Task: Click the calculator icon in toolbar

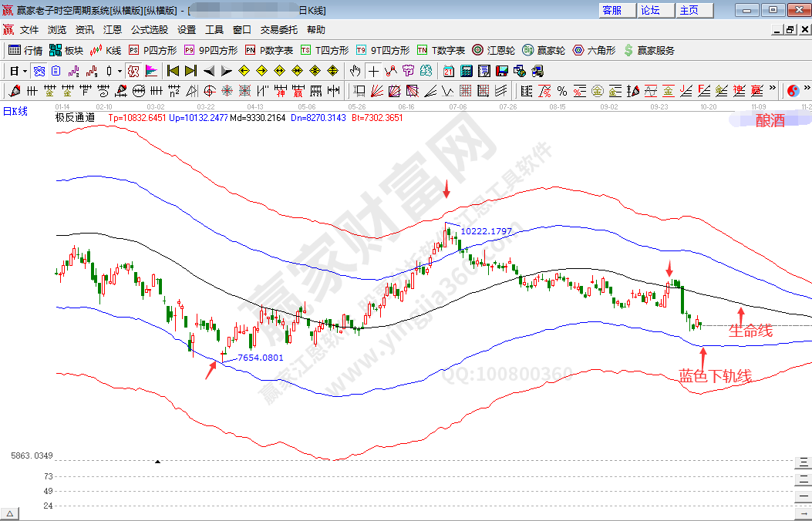Action: (x=466, y=71)
